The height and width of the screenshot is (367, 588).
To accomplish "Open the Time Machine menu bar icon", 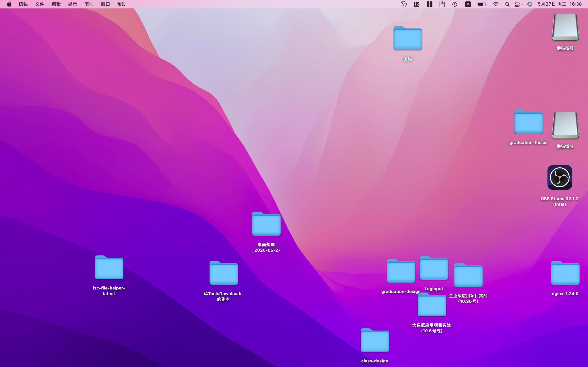I will [455, 4].
